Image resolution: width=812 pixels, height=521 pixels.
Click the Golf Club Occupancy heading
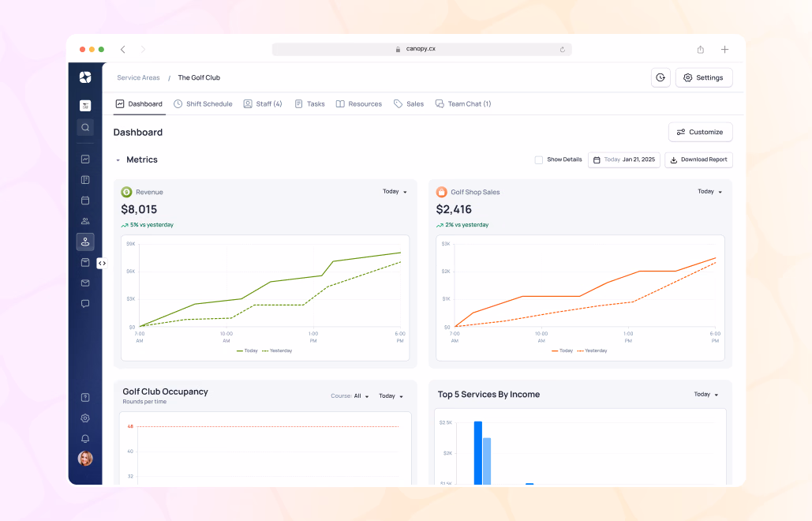[165, 392]
